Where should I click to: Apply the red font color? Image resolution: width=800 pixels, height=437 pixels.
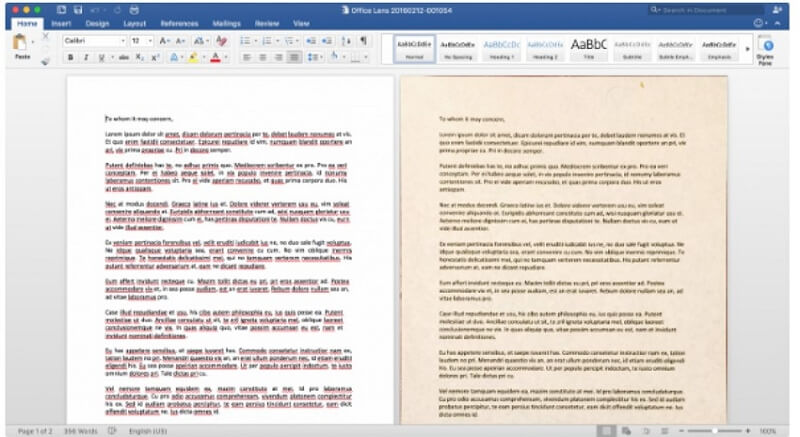click(x=215, y=58)
